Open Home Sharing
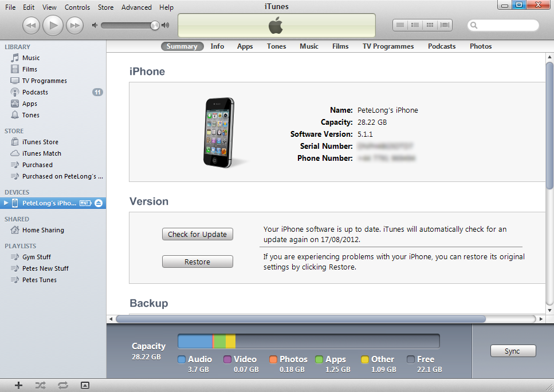Viewport: 554px width, 392px height. (53, 230)
